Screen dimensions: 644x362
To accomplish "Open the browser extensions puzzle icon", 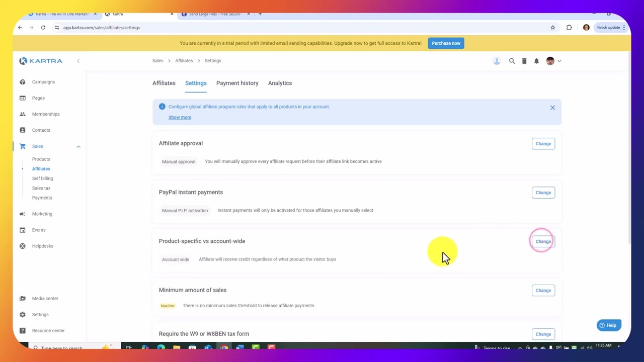I will (569, 28).
